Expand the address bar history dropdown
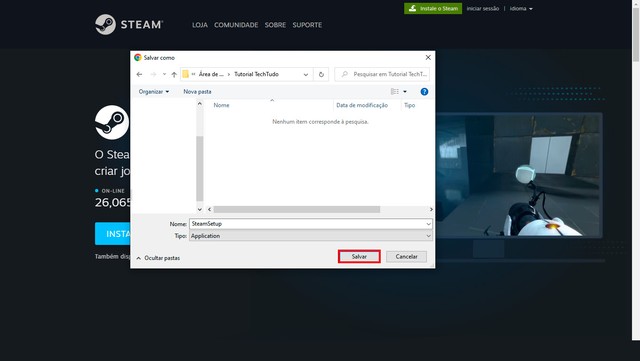 (306, 74)
